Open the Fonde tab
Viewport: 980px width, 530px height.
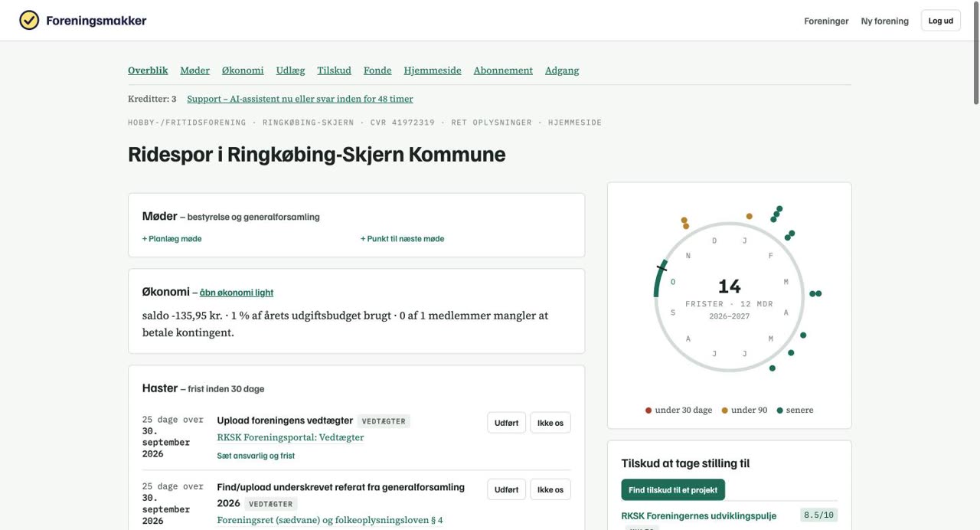tap(377, 70)
